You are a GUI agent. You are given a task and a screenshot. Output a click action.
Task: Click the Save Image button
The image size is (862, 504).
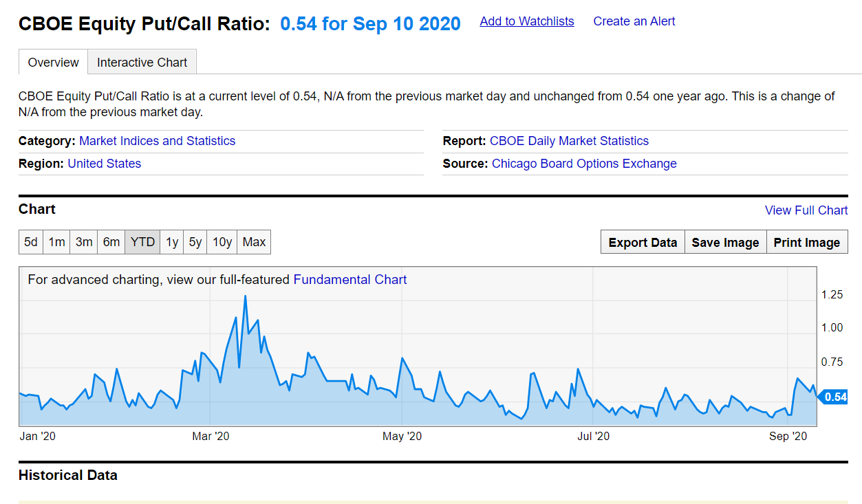(726, 242)
